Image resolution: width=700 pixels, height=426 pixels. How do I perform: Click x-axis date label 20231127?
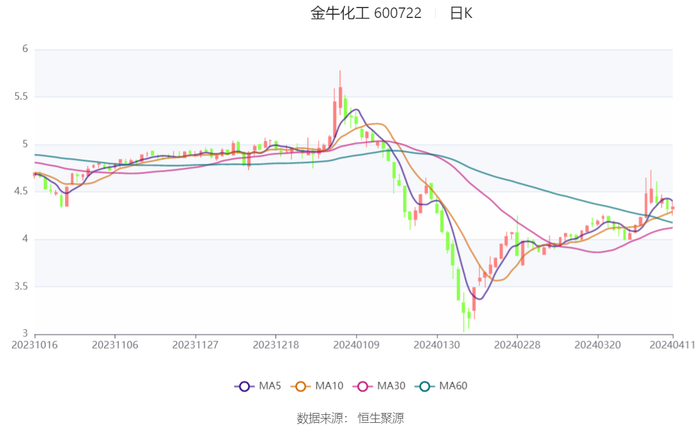(x=195, y=345)
